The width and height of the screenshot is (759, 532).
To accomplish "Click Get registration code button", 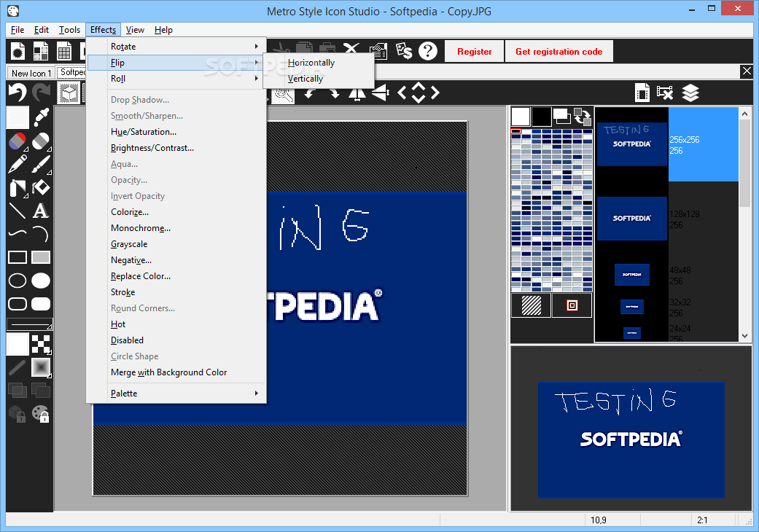I will (x=559, y=51).
